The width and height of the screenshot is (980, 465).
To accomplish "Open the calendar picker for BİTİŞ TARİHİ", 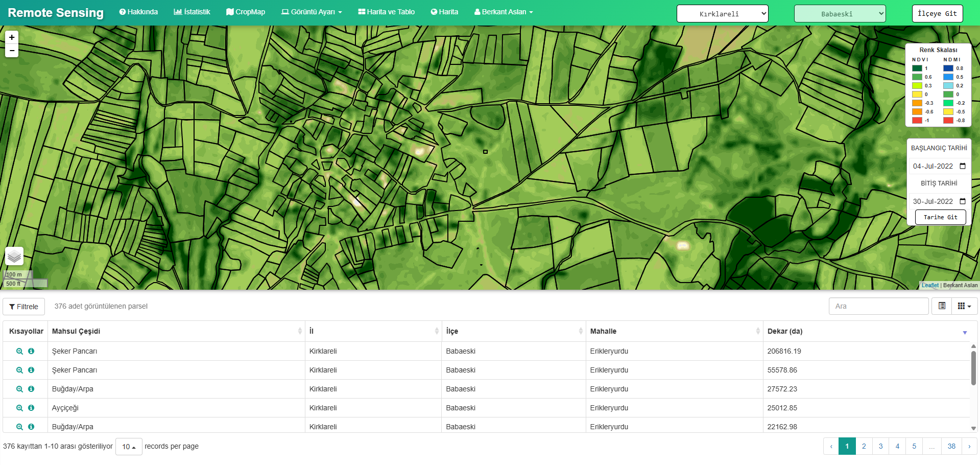I will click(x=962, y=201).
